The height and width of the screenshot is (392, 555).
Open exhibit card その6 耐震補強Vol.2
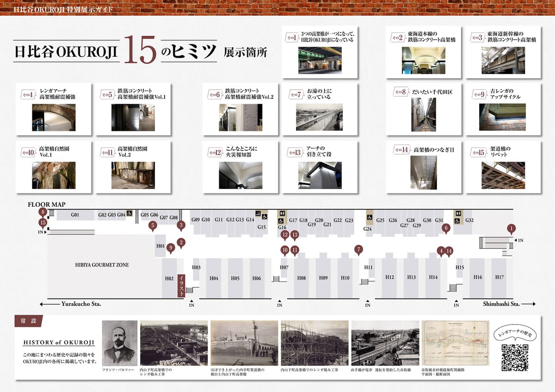(240, 109)
